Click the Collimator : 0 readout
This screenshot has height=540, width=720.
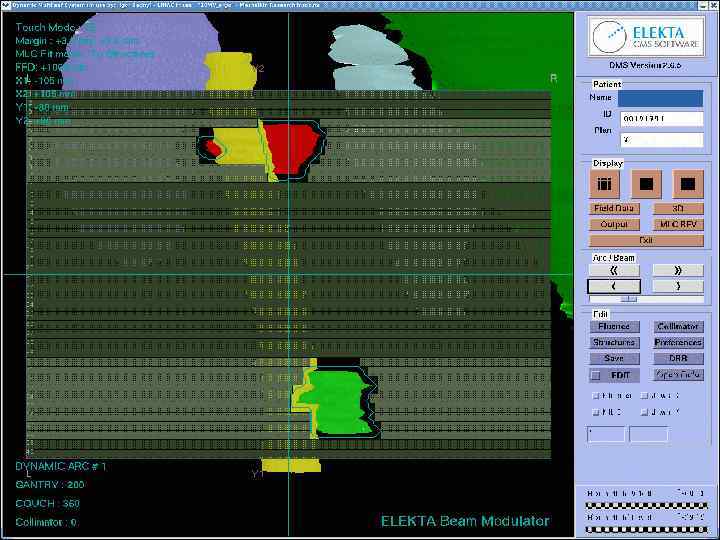pyautogui.click(x=46, y=523)
